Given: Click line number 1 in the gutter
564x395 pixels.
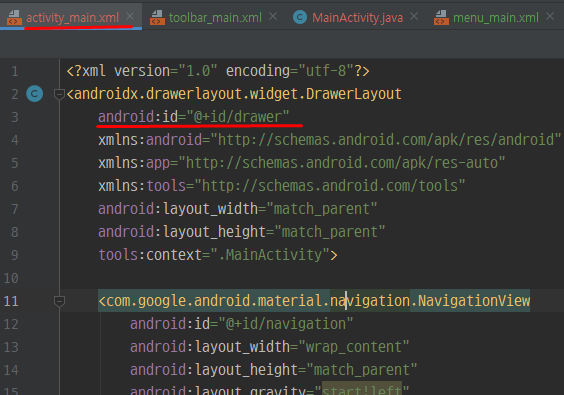Looking at the screenshot, I should coord(15,71).
